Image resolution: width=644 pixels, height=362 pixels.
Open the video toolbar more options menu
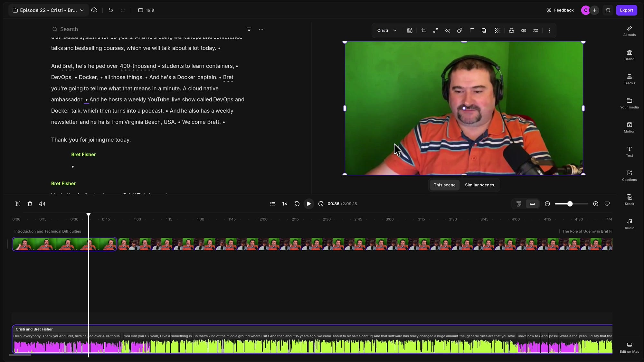click(x=549, y=31)
